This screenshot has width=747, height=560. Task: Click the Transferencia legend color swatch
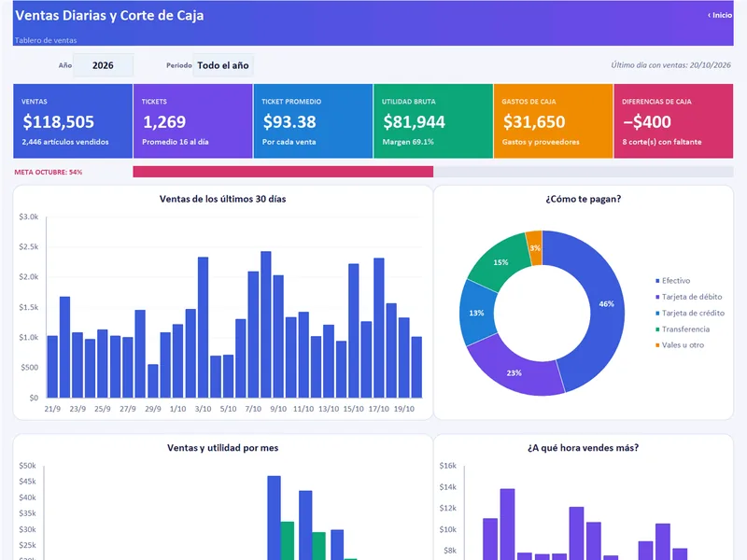tap(657, 329)
